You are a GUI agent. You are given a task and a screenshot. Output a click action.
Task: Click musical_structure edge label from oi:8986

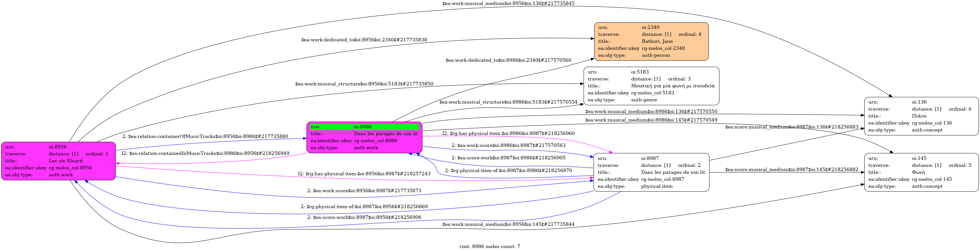coord(508,102)
